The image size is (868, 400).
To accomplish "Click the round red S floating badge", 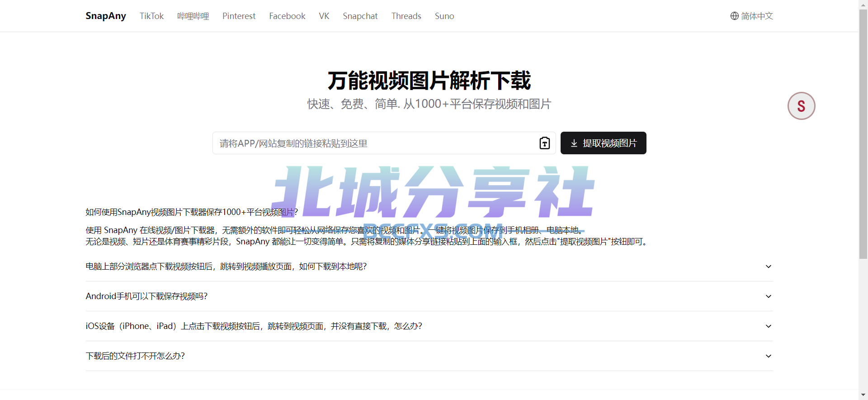I will (802, 106).
